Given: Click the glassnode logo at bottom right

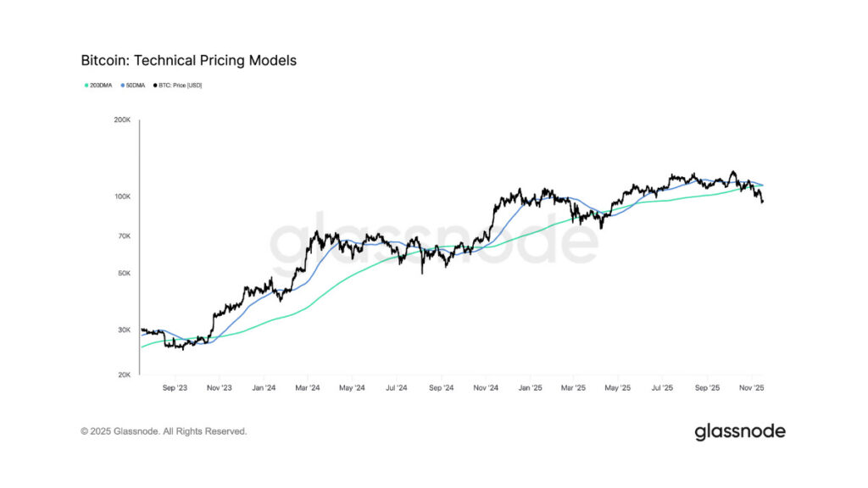Looking at the screenshot, I should click(x=739, y=431).
